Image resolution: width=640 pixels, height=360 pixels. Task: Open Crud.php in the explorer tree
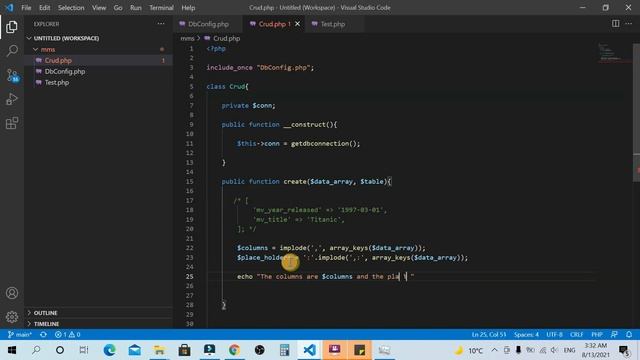pyautogui.click(x=58, y=60)
